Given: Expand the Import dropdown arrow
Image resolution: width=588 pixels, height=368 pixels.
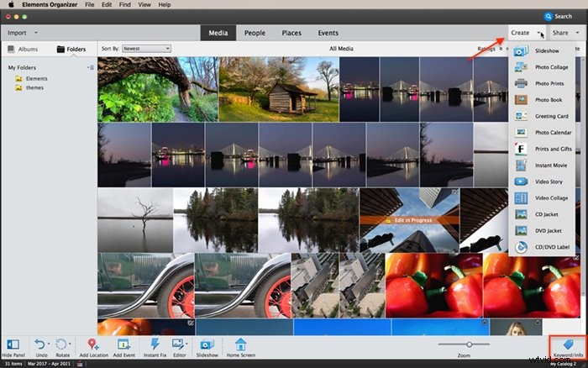Looking at the screenshot, I should click(x=36, y=33).
